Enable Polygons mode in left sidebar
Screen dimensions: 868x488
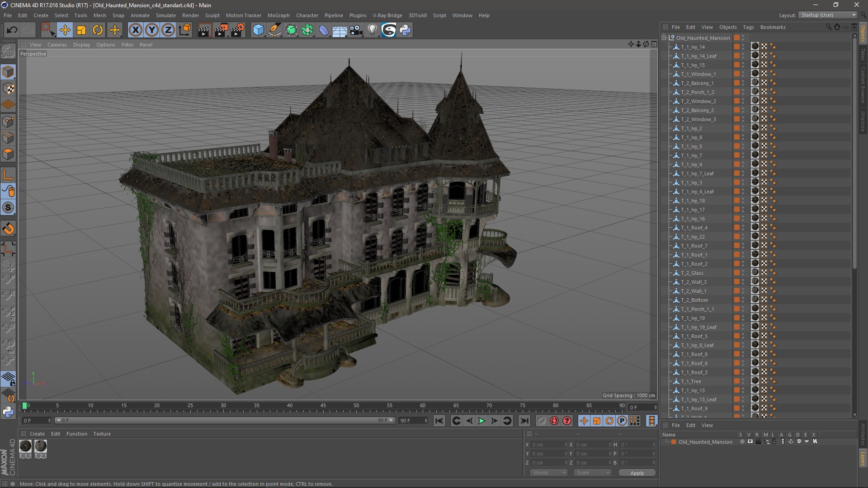point(8,154)
